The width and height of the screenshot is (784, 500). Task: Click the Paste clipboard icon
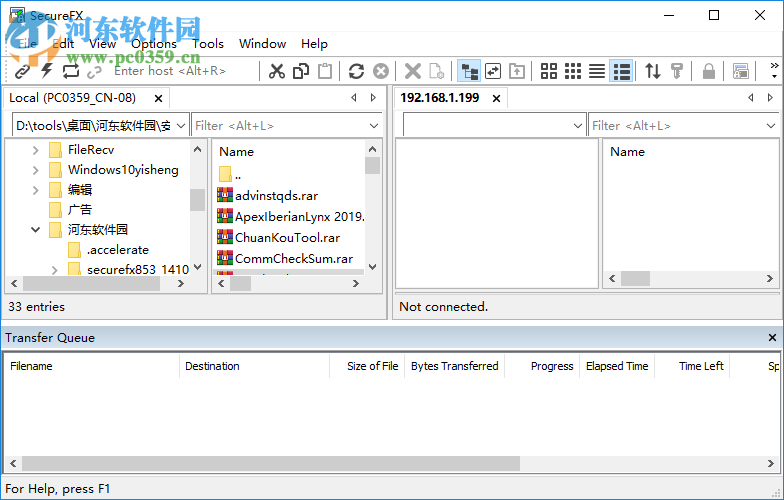(x=325, y=71)
